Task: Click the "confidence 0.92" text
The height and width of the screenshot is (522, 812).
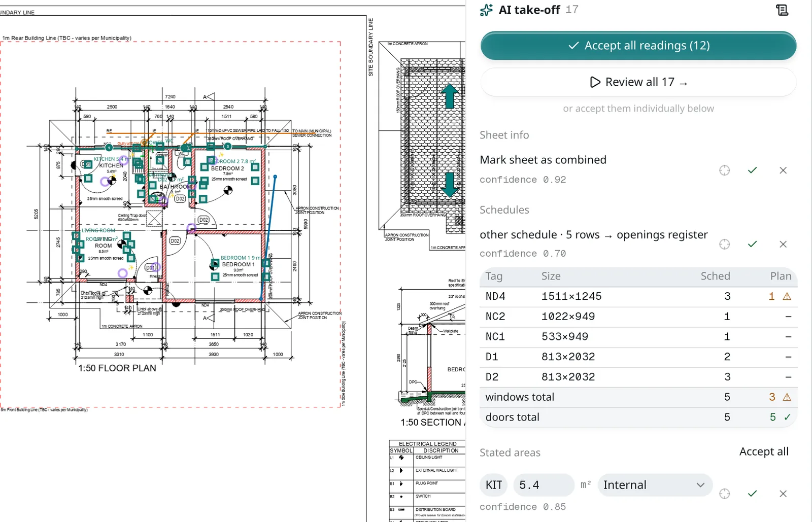Action: point(523,180)
